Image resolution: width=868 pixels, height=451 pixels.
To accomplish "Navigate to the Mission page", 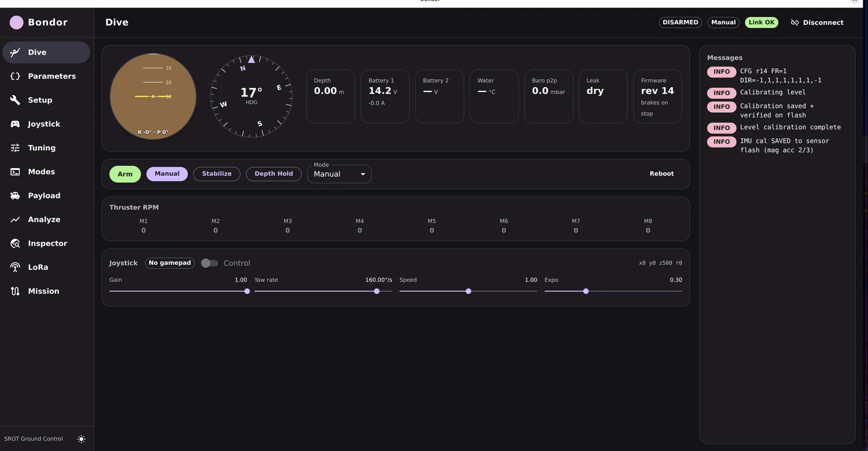I will coord(46,291).
